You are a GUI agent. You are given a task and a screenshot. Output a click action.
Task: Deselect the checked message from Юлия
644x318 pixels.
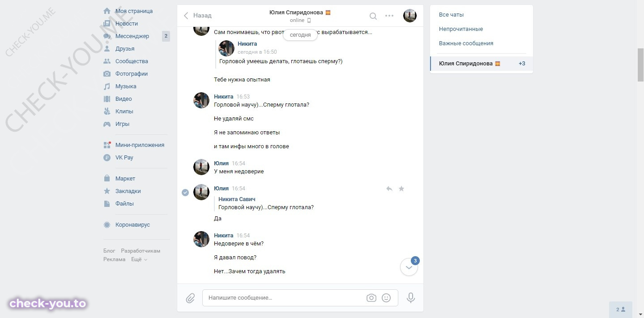point(185,193)
